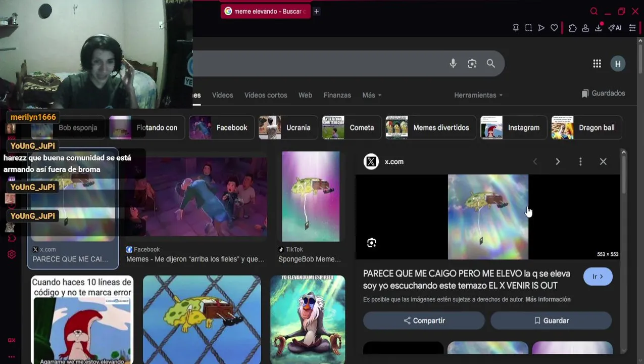Click the Ir button to visit page
644x364 pixels.
[598, 277]
